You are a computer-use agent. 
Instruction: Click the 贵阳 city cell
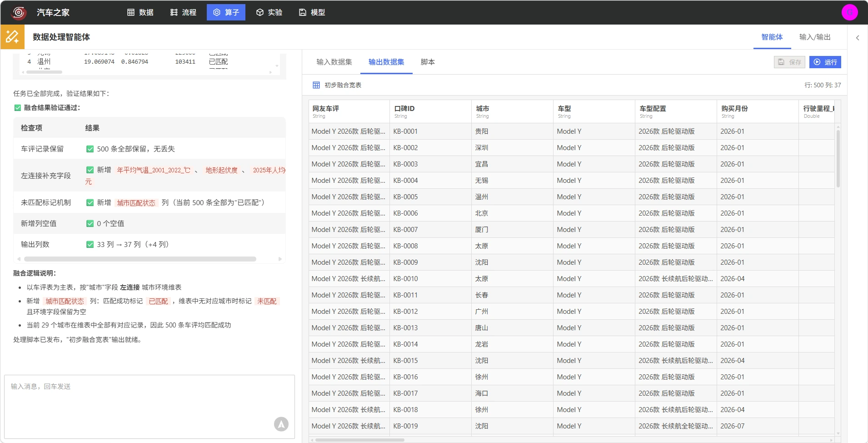tap(512, 131)
